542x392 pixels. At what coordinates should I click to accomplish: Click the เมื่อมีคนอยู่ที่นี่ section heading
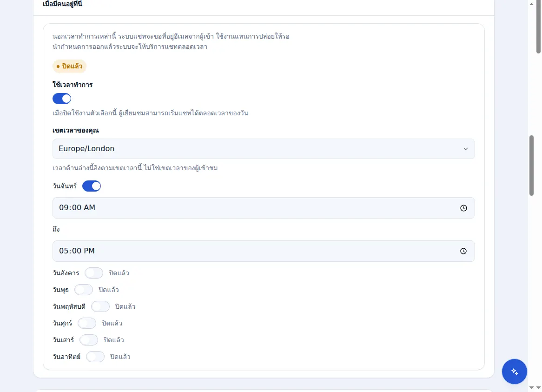click(x=63, y=4)
